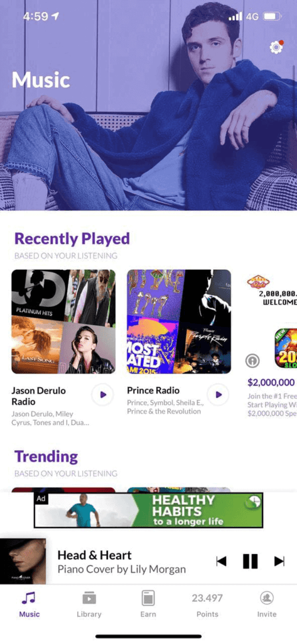The width and height of the screenshot is (297, 644).
Task: Open now playing album art thumbnail
Action: [x=23, y=561]
